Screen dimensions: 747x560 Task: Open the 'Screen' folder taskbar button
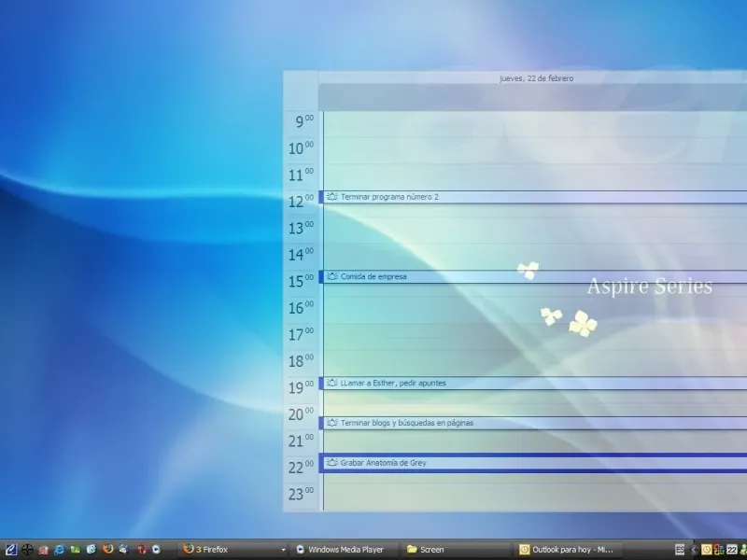click(456, 550)
